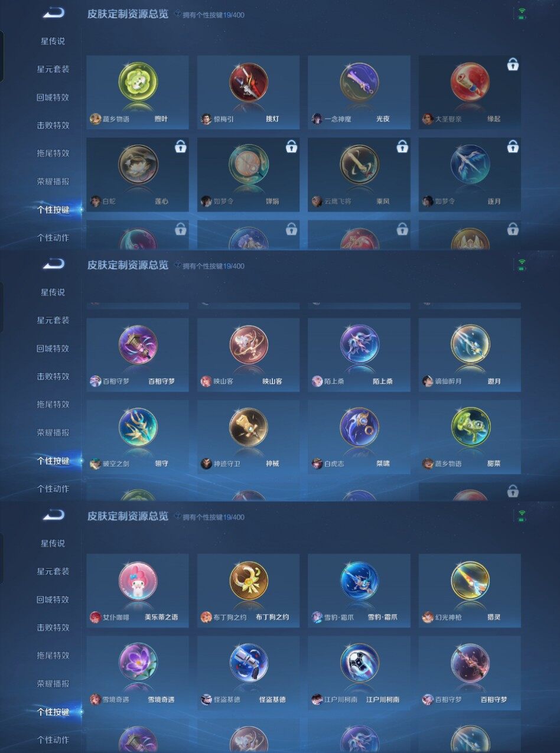560x753 pixels.
Task: Tap the lock on the 乘风 card
Action: [x=402, y=146]
